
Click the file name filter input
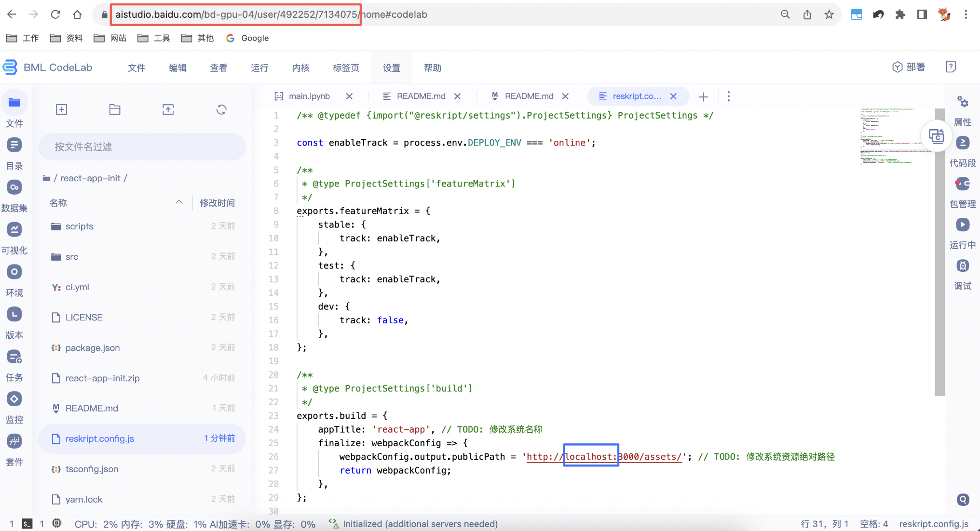tap(142, 146)
